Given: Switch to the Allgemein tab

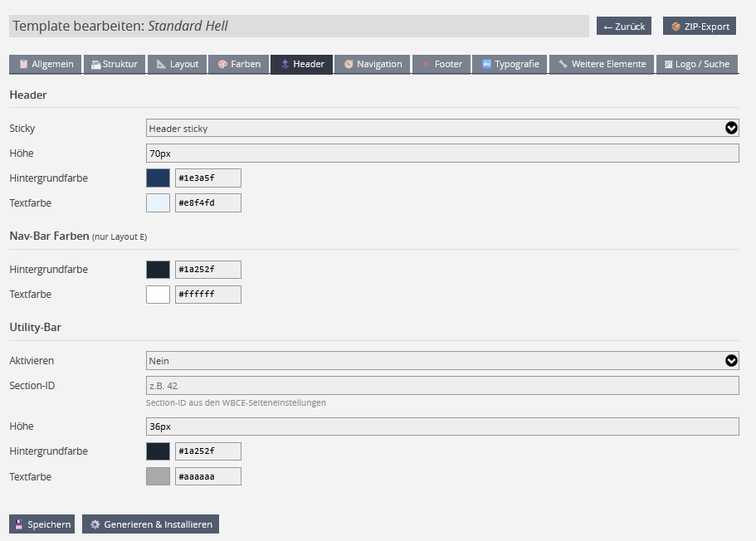Looking at the screenshot, I should point(46,64).
